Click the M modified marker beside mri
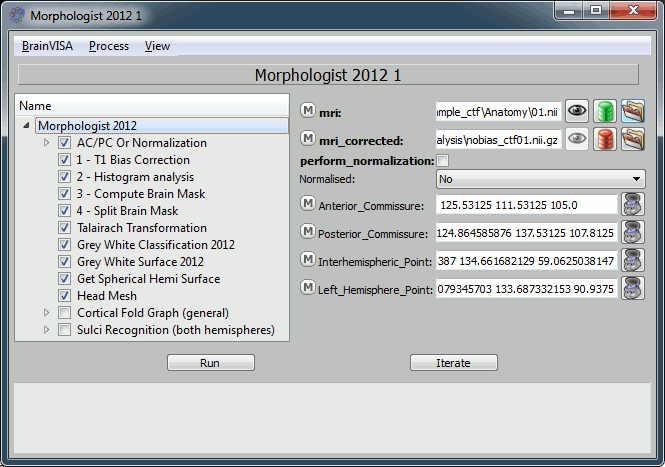 point(308,110)
